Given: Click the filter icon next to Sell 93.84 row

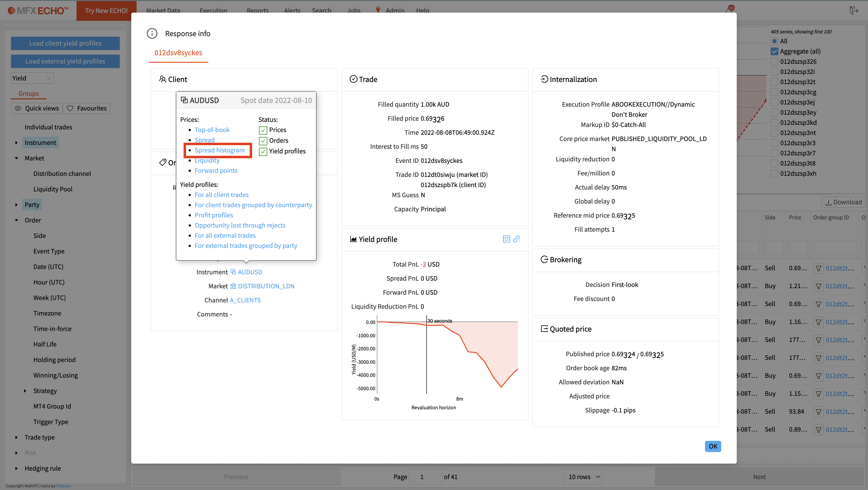Looking at the screenshot, I should (x=818, y=412).
